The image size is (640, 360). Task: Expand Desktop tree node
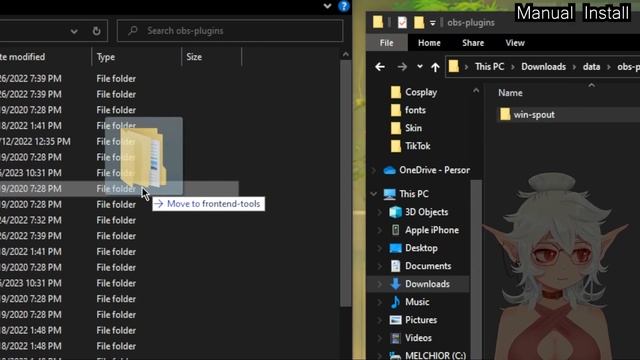point(380,248)
